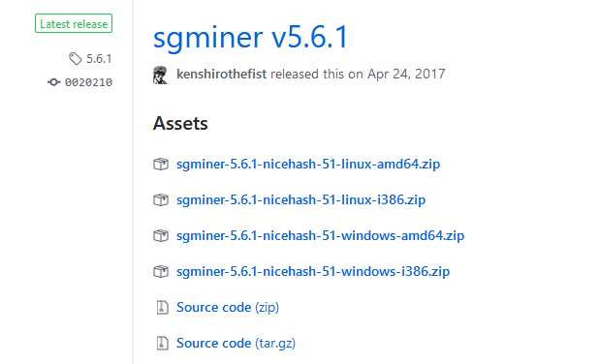Viewport: 599px width, 364px height.
Task: Click the tag icon beside 5.6.1
Action: [x=76, y=59]
